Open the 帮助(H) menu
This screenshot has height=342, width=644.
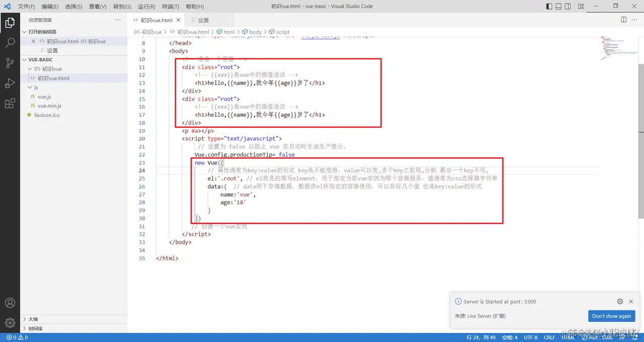[x=195, y=7]
